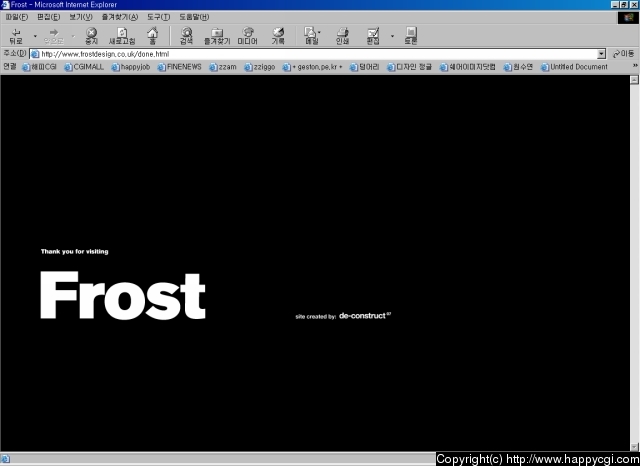
Task: Open the link bookmark left of 디자인 정글
Action: (364, 67)
